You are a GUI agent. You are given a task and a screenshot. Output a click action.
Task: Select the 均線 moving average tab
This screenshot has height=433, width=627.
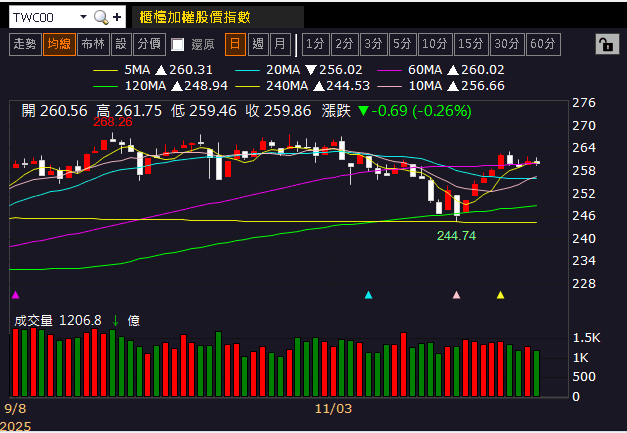(59, 44)
